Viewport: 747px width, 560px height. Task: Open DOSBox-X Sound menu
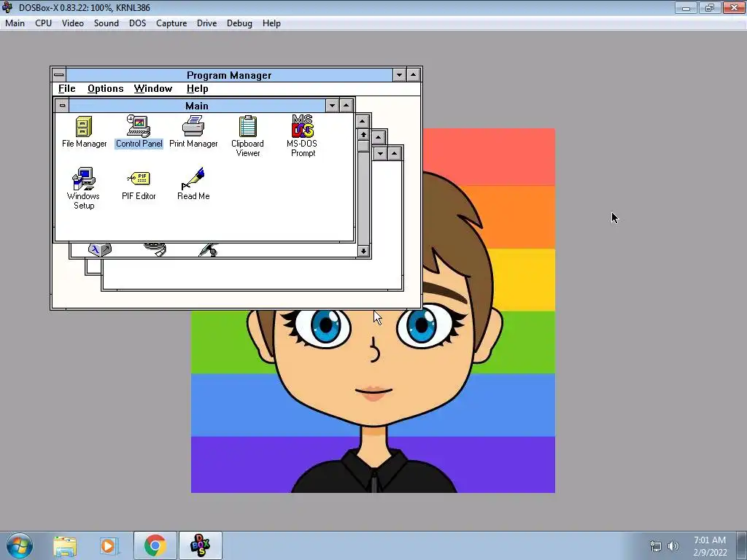[x=107, y=23]
